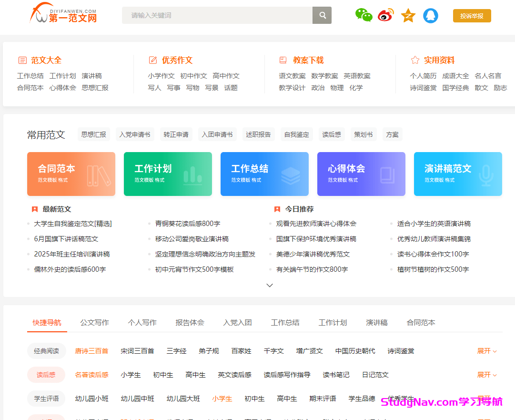
Task: Open the 演讲稿 tab in quick navigation
Action: coord(377,323)
